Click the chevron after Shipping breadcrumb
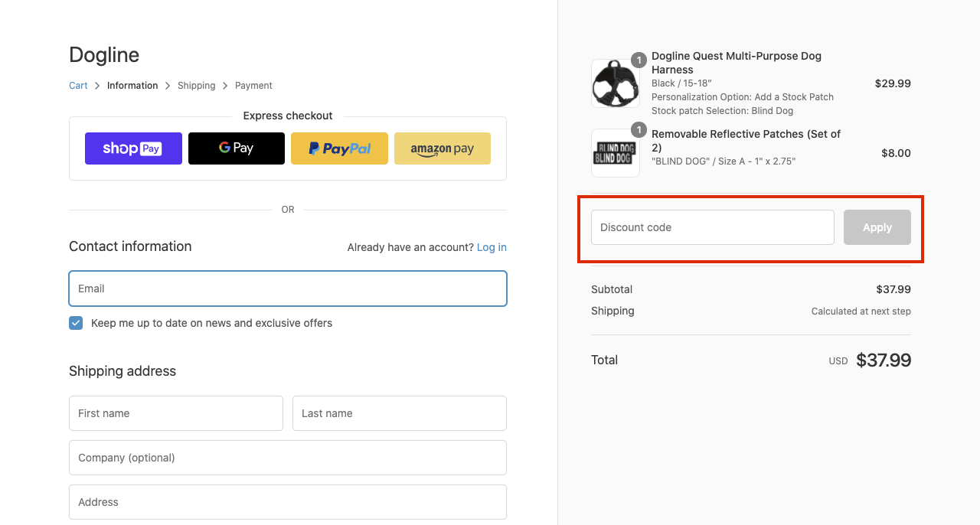The height and width of the screenshot is (525, 980). click(x=225, y=86)
